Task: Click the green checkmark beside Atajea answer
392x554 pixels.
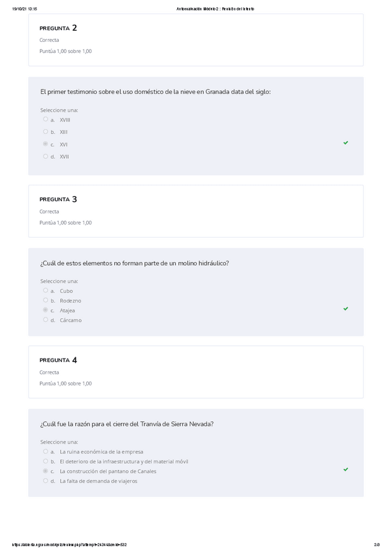Action: (x=346, y=308)
